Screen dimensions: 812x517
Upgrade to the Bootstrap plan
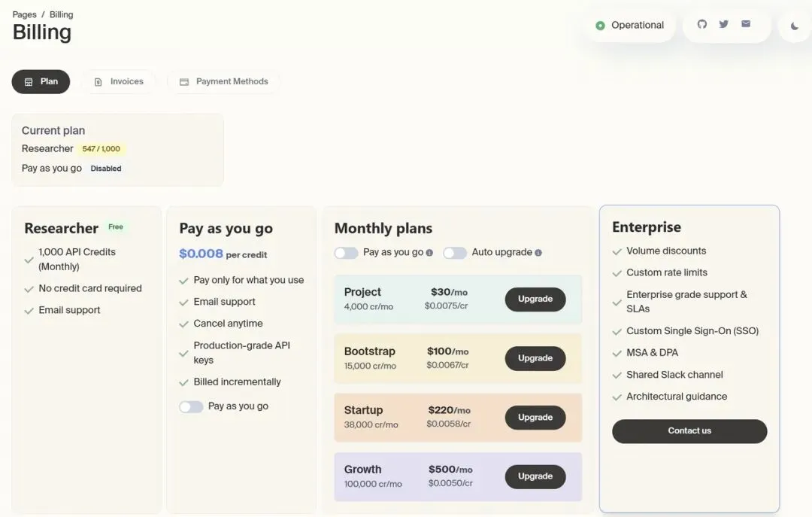pos(535,358)
